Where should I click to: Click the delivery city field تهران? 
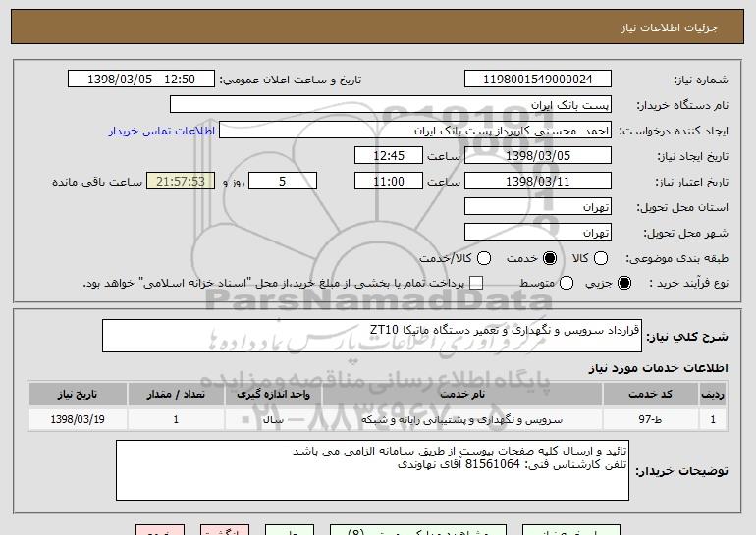(538, 233)
